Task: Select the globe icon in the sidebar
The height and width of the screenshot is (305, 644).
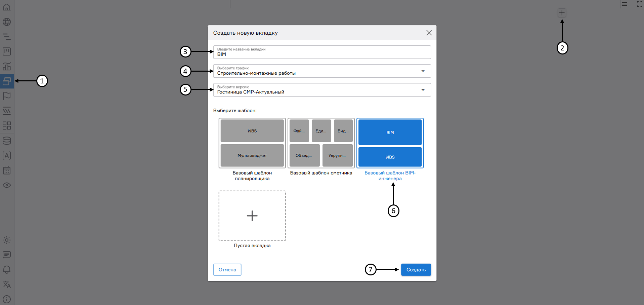Action: (7, 22)
